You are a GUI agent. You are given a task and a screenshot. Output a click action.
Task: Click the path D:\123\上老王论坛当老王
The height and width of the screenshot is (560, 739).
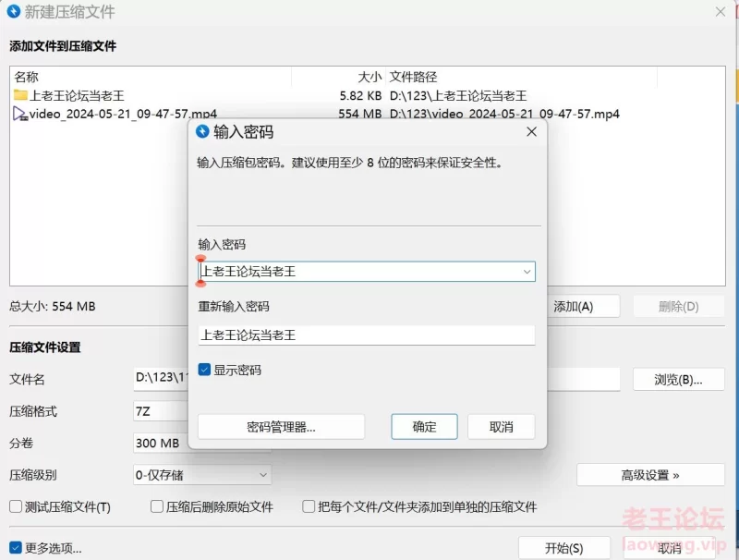coord(458,96)
